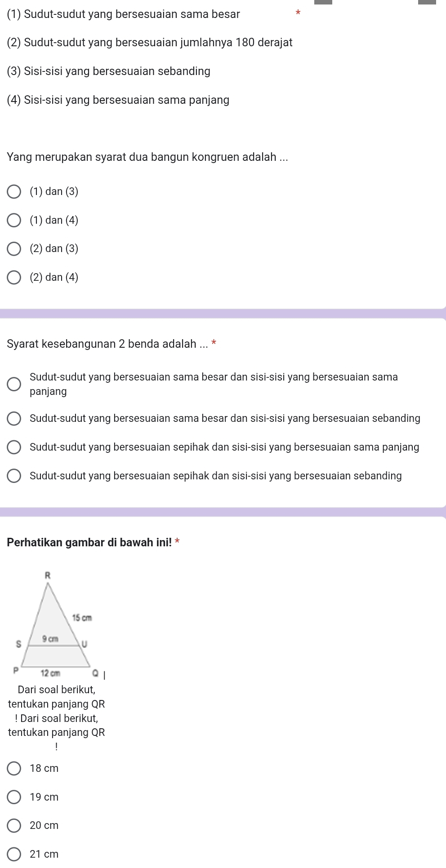Select the 19 cm radio button

(x=14, y=797)
